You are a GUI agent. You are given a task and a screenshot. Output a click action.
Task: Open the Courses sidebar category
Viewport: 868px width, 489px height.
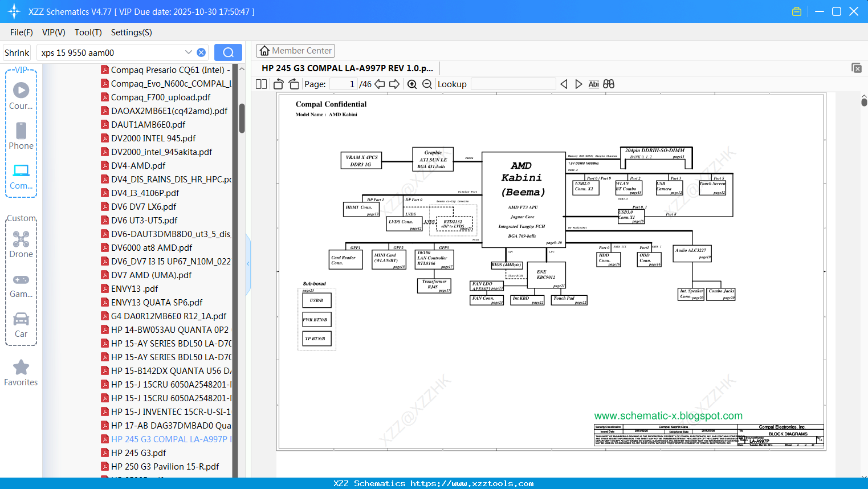pos(21,96)
